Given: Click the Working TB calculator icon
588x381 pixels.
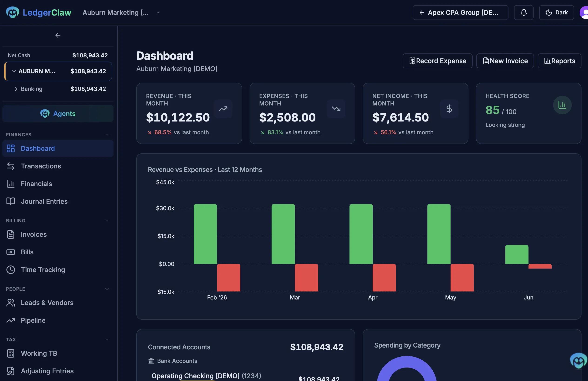Looking at the screenshot, I should coord(11,353).
